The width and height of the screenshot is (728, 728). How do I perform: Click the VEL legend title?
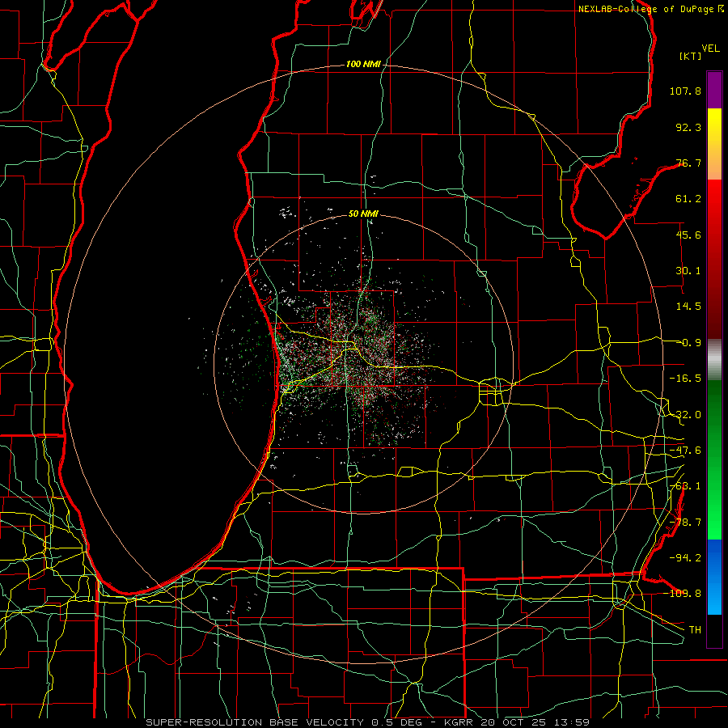pyautogui.click(x=710, y=49)
